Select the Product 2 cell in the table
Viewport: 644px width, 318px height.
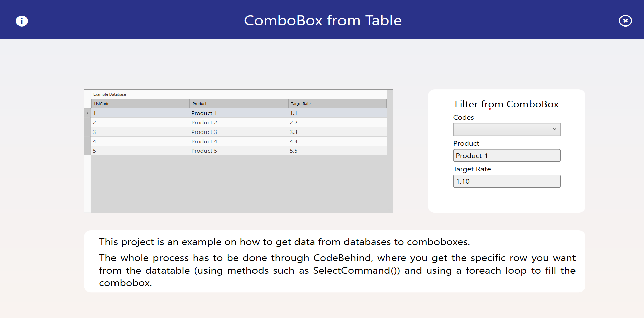click(238, 123)
